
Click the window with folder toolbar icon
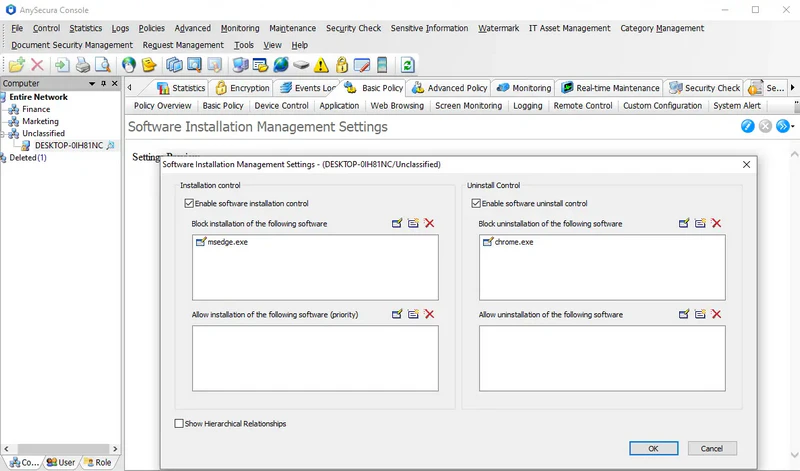[260, 65]
